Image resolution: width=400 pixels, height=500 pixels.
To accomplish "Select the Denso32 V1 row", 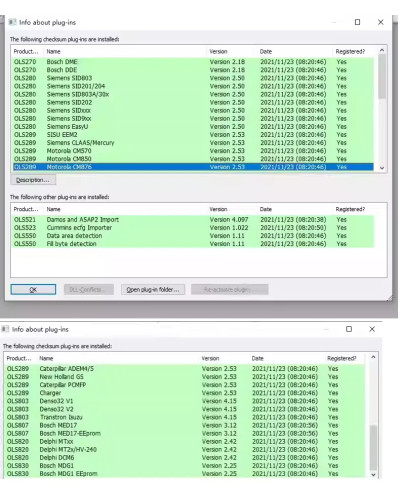I will tap(185, 401).
